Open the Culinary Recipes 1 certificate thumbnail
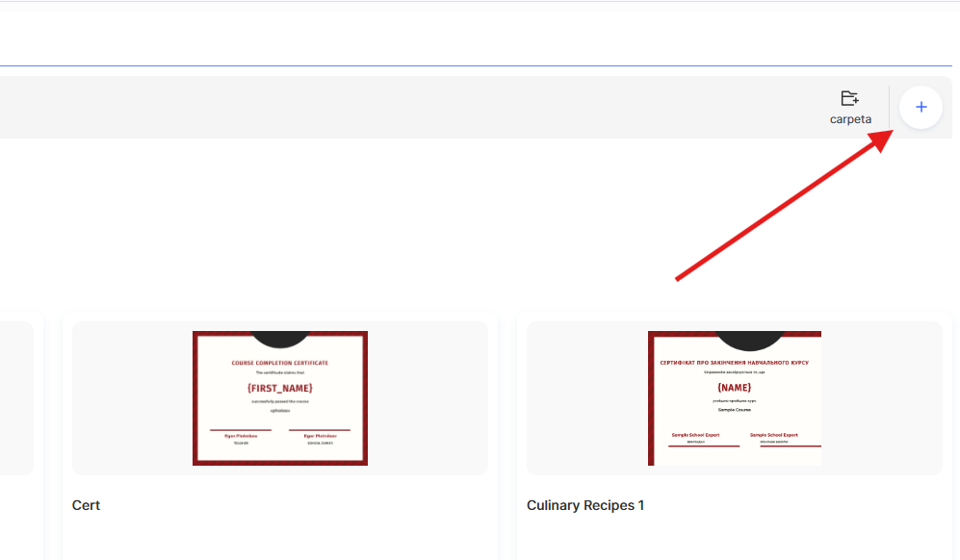This screenshot has height=560, width=960. pyautogui.click(x=734, y=398)
